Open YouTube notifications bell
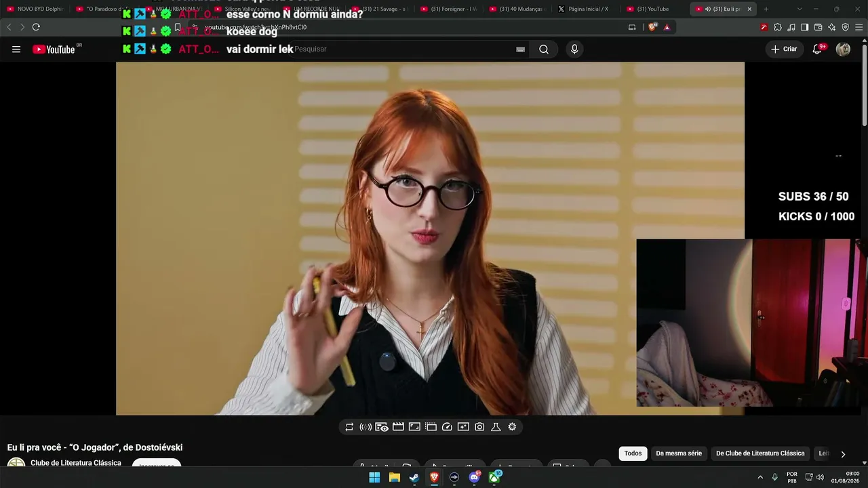 tap(818, 49)
